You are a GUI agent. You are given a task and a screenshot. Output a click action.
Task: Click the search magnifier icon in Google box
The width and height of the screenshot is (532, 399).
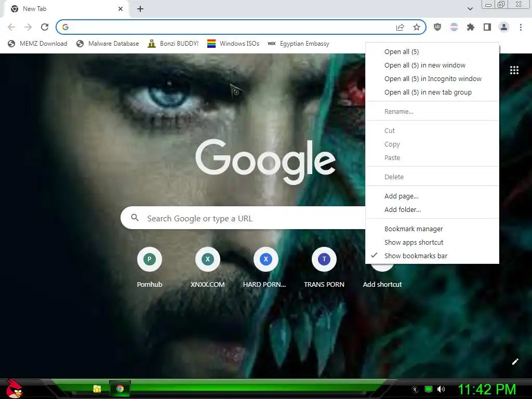(135, 218)
